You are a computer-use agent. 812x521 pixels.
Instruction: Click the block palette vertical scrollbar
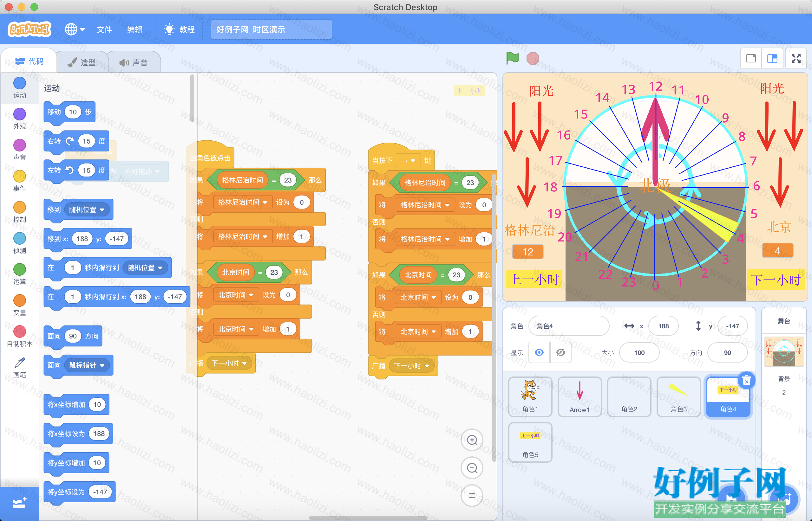click(192, 98)
